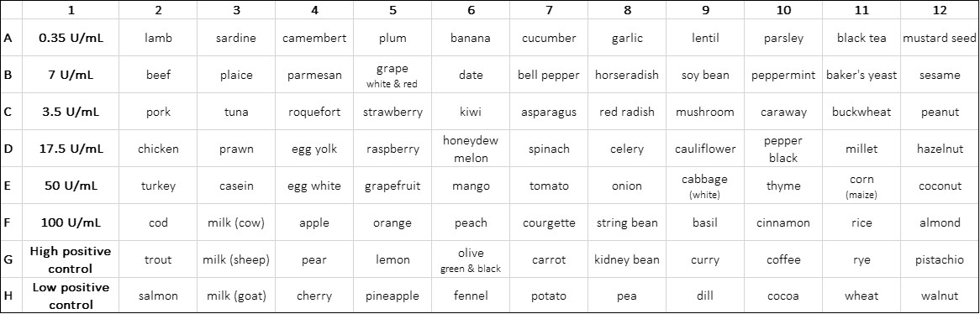Select the pepper black cell
The image size is (980, 314).
783,149
